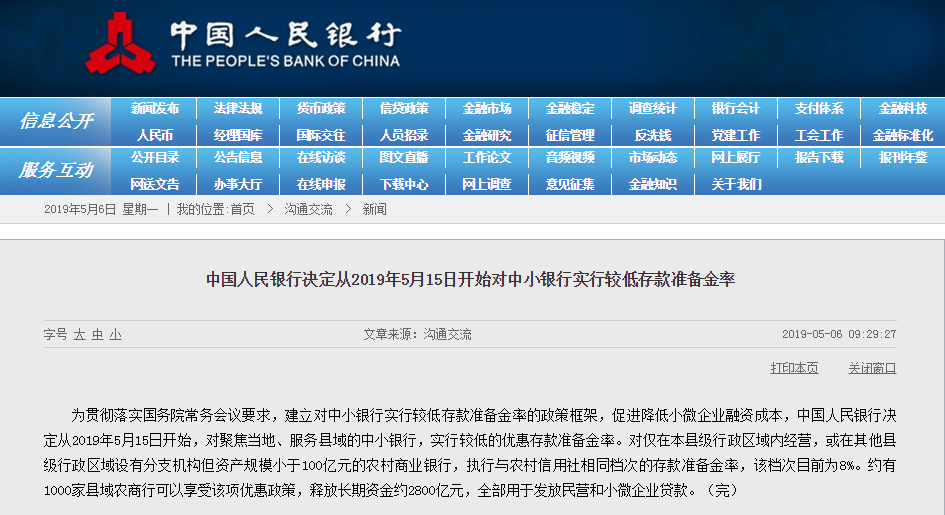Go to 关于我们 page

pos(736,184)
